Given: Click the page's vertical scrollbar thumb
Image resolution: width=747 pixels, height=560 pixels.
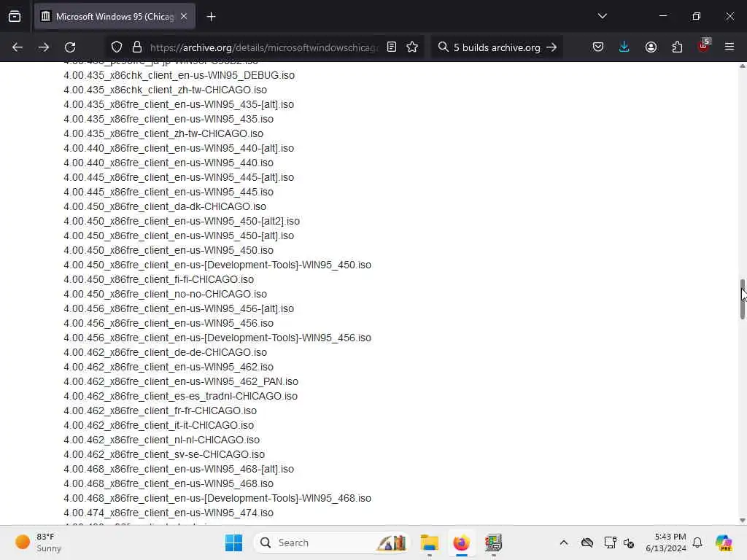Looking at the screenshot, I should pyautogui.click(x=742, y=299).
